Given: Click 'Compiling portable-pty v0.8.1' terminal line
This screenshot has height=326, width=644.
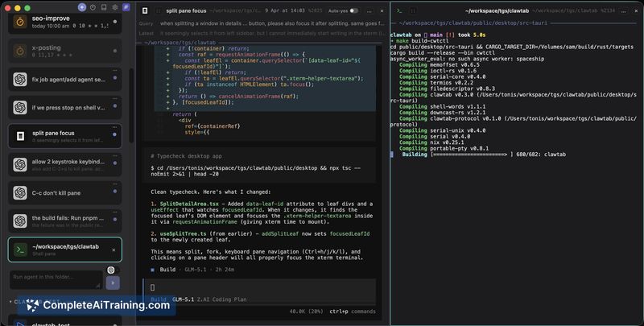Looking at the screenshot, I should click(x=444, y=148).
